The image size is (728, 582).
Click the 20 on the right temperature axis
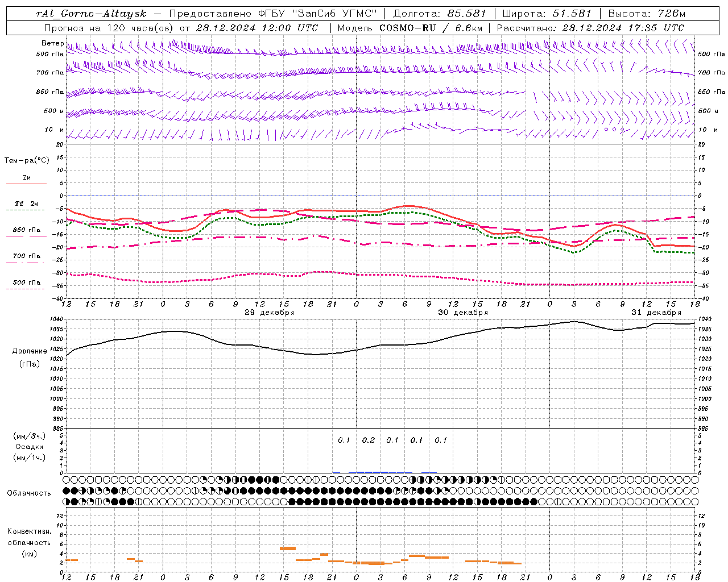point(701,144)
